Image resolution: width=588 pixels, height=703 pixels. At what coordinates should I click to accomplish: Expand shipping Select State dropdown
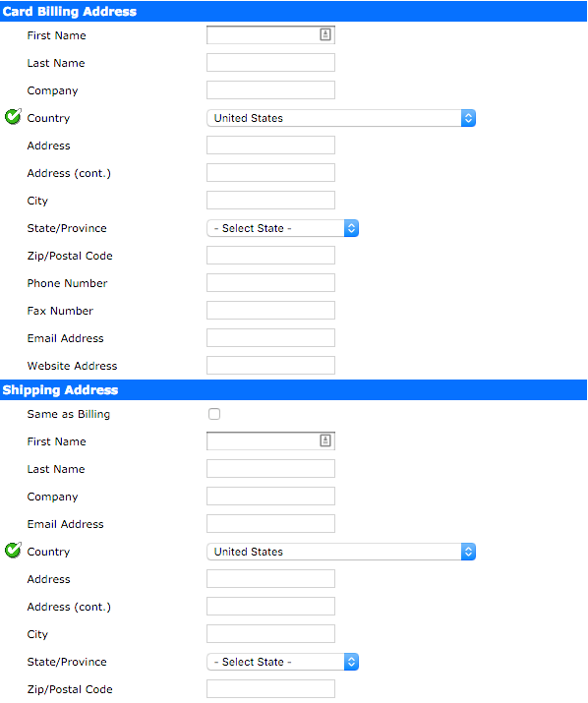[x=282, y=662]
